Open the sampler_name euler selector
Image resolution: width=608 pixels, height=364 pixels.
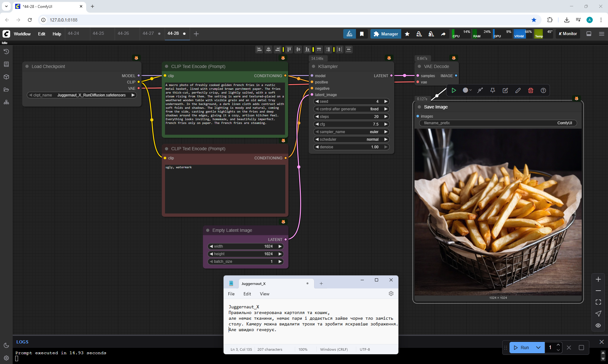[351, 132]
